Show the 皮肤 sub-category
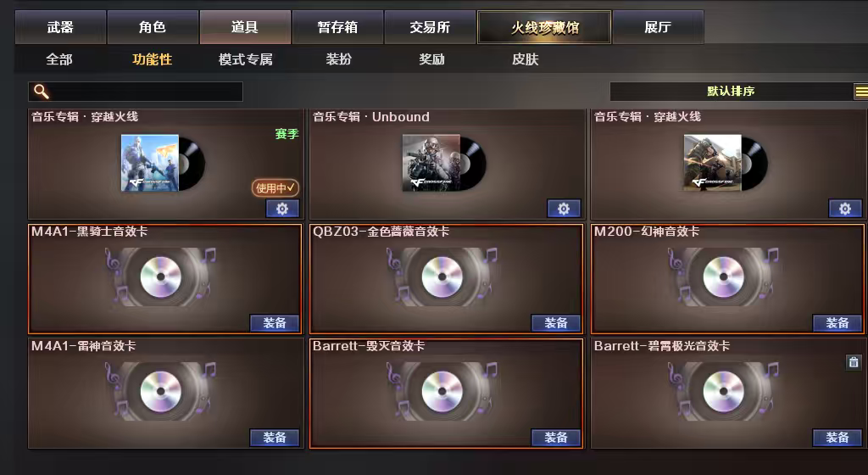This screenshot has height=475, width=868. point(525,59)
